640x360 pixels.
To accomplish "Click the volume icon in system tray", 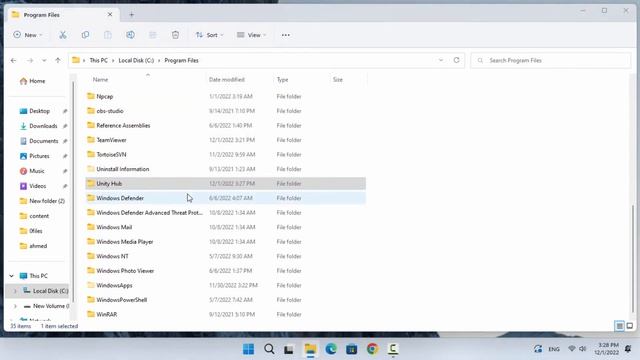I will [583, 349].
